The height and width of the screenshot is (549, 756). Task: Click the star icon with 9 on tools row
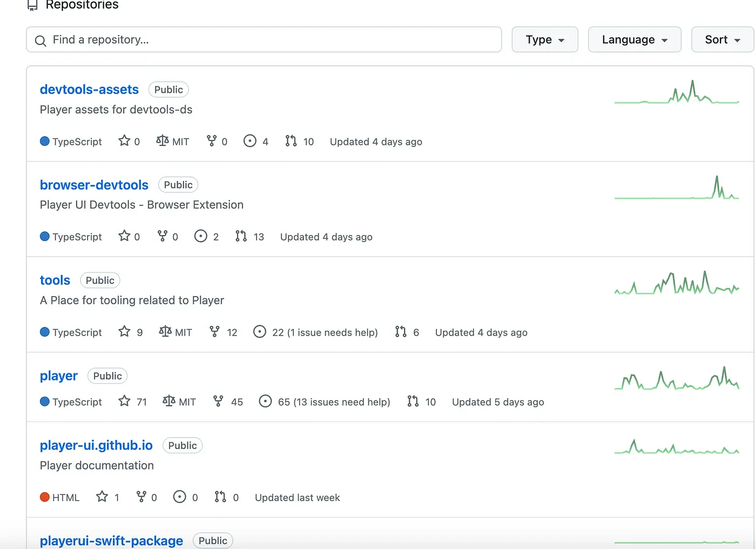point(124,331)
